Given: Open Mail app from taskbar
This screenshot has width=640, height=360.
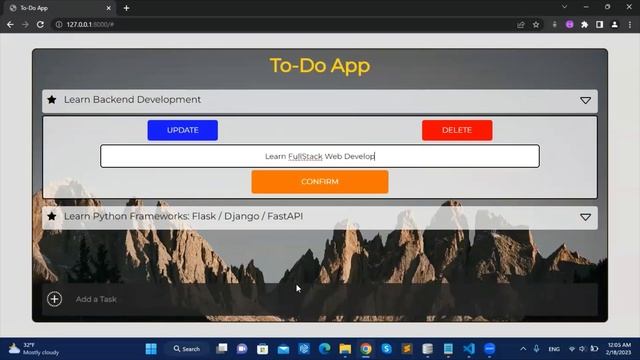Looking at the screenshot, I should 283,349.
